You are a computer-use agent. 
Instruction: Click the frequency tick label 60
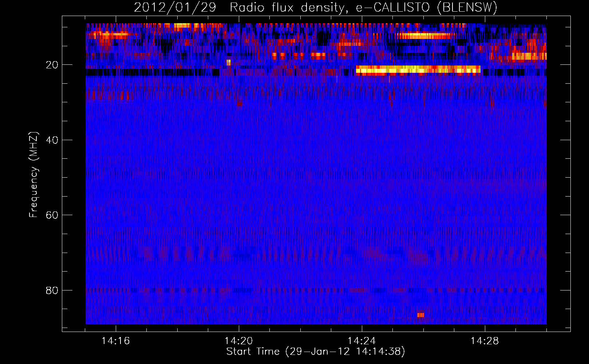tap(52, 215)
